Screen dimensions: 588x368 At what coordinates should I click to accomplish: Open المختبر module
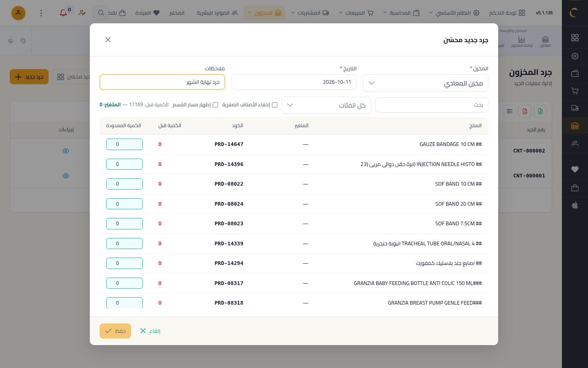177,13
